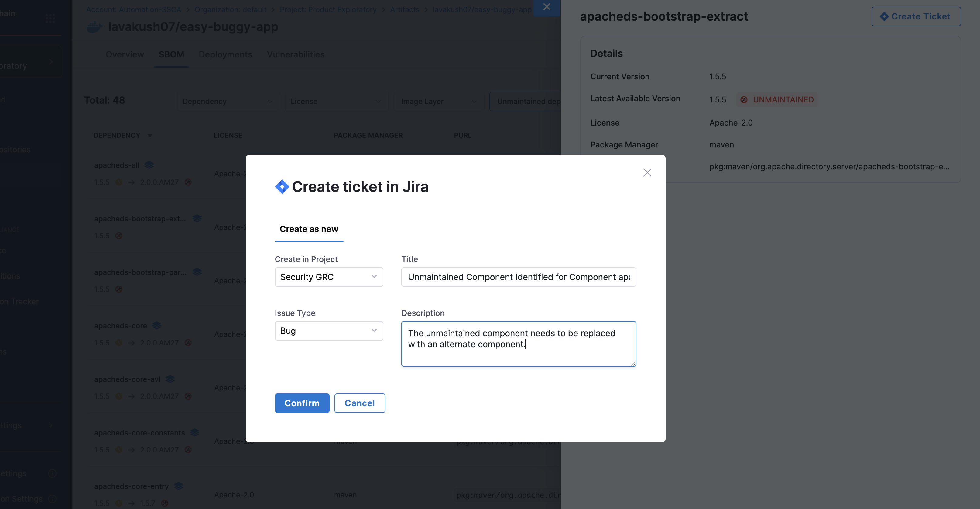The image size is (980, 509).
Task: Expand the Issue Type dropdown
Action: tap(329, 331)
